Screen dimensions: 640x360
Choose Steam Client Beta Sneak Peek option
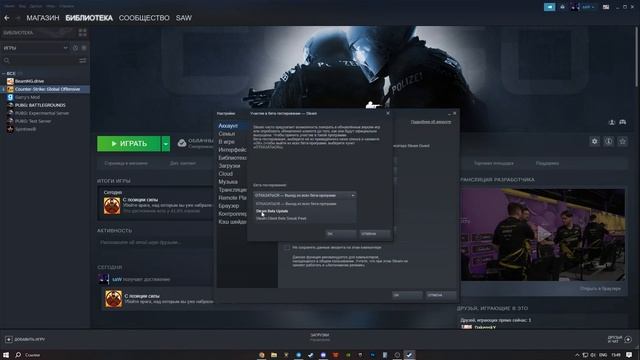(x=304, y=218)
